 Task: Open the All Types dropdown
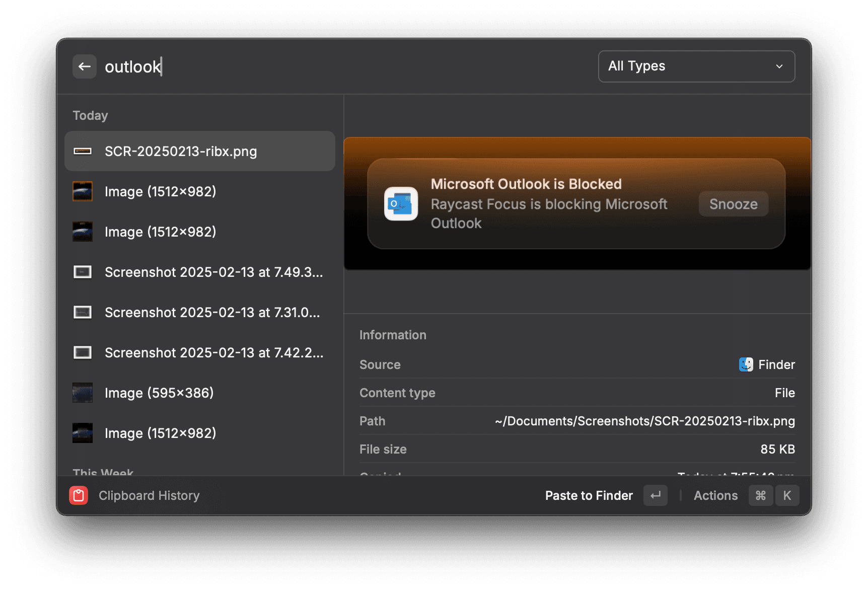tap(696, 66)
